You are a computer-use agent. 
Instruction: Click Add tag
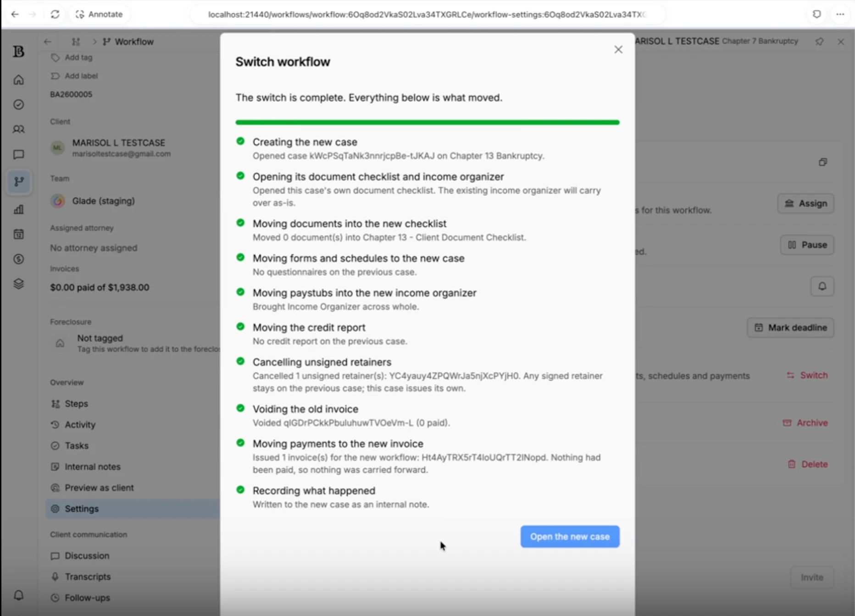point(72,57)
